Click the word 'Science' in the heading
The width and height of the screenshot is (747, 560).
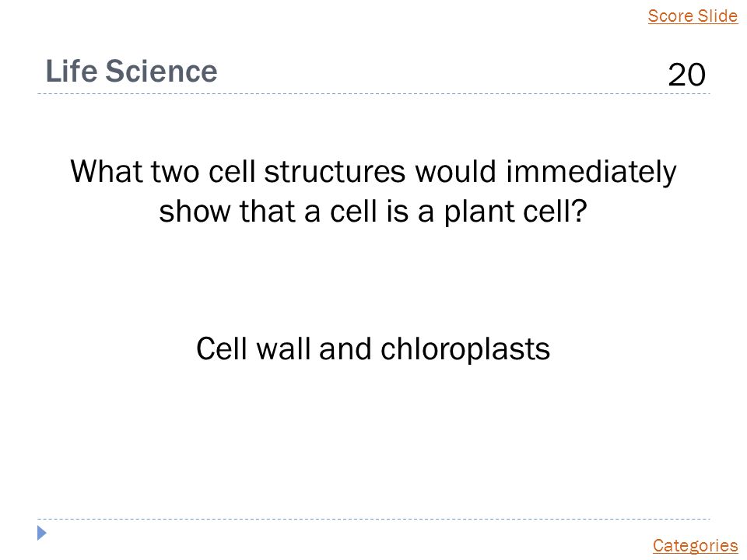coord(162,71)
